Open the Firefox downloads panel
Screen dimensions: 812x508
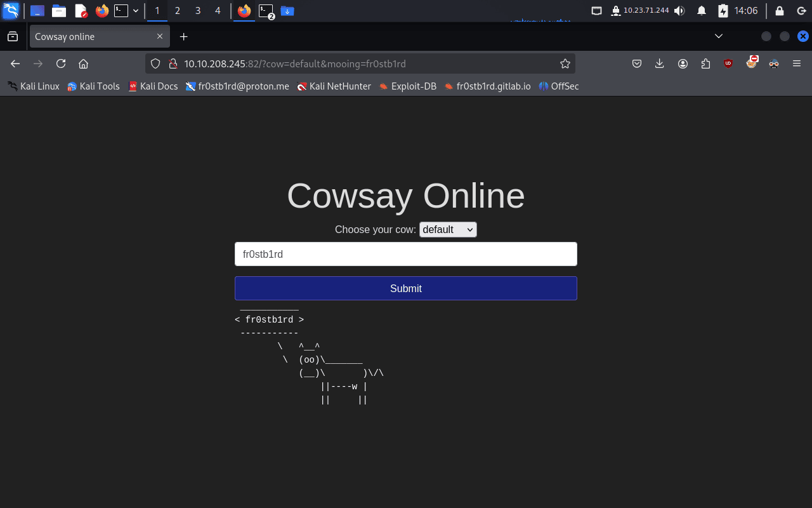tap(660, 63)
